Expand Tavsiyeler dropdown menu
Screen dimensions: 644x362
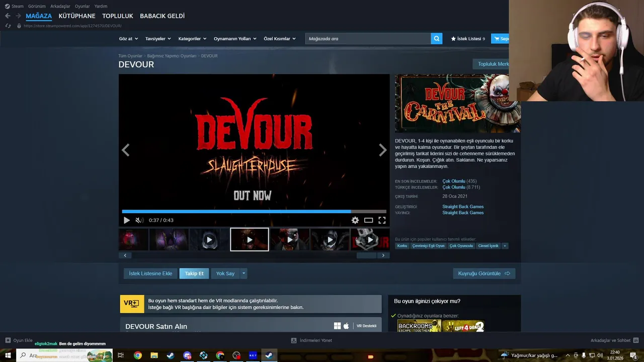[158, 39]
